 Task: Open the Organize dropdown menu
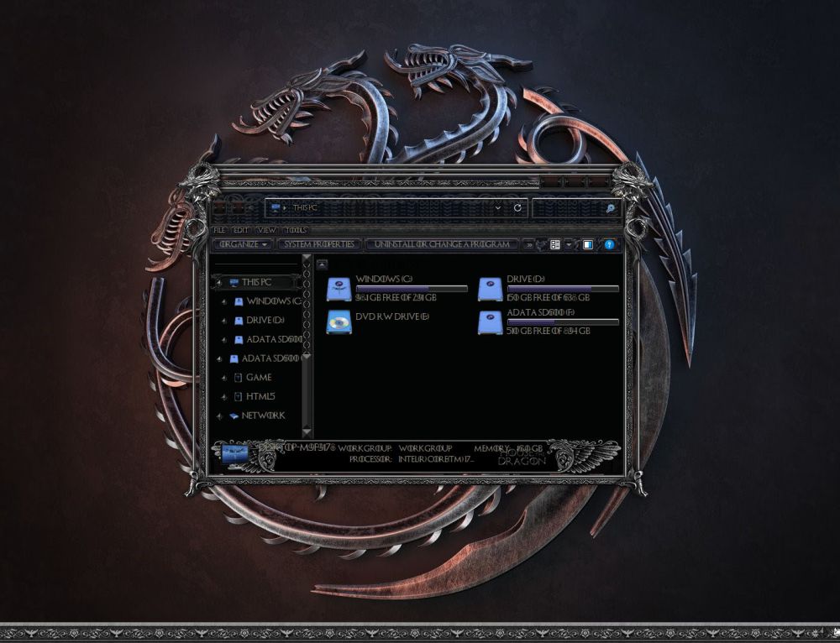coord(242,243)
